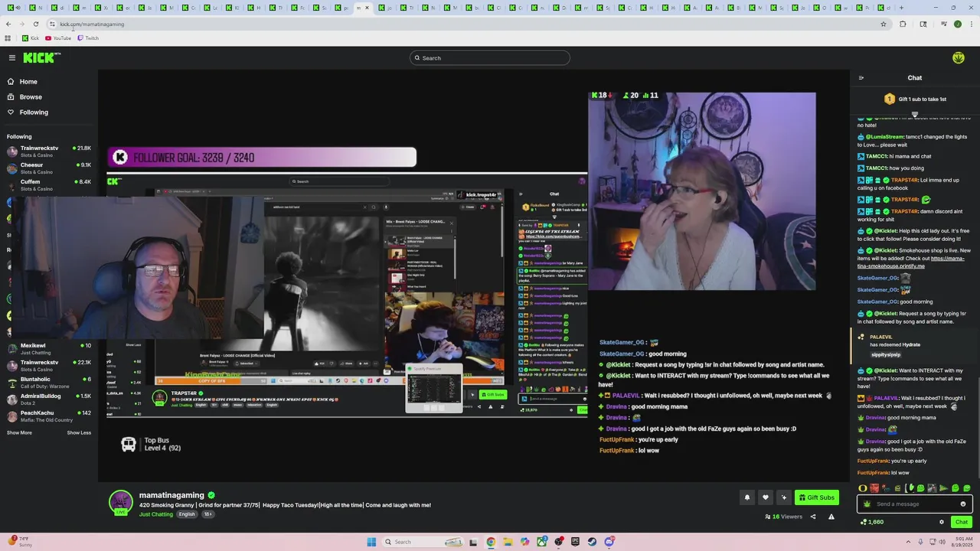Click the browser back arrow
This screenshot has height=551, width=980.
click(x=8, y=24)
